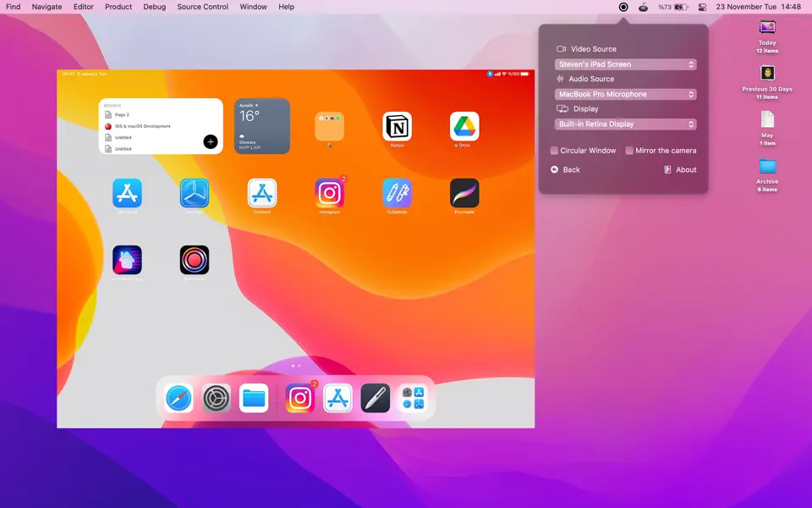Open 'Page 2' in Recents widget

pos(122,114)
